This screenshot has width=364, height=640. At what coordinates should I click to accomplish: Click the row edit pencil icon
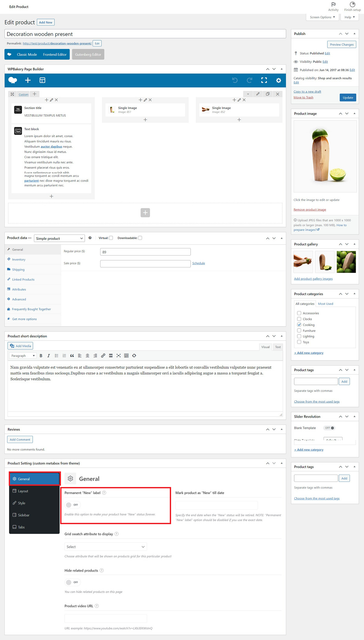click(258, 94)
